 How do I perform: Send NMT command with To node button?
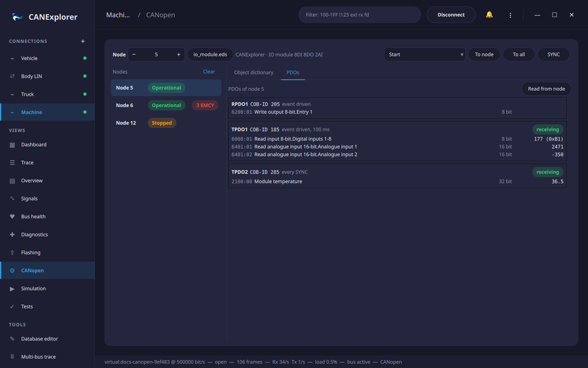pos(484,54)
